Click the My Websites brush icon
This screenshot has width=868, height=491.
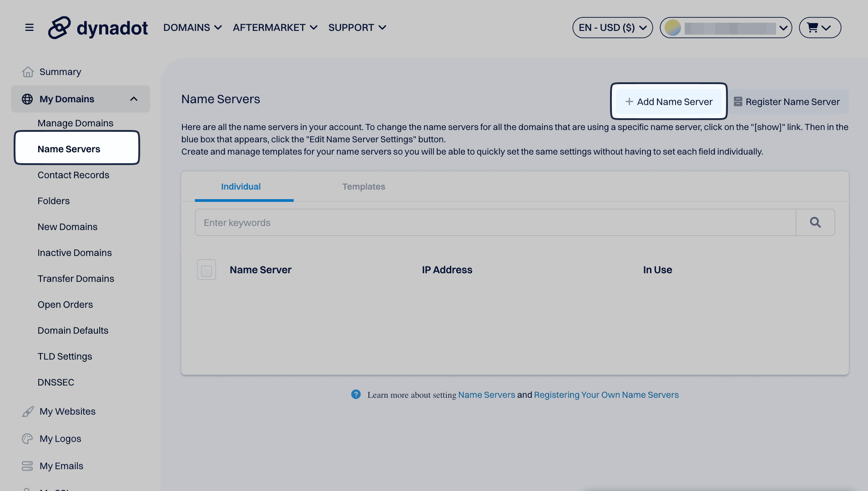tap(28, 411)
